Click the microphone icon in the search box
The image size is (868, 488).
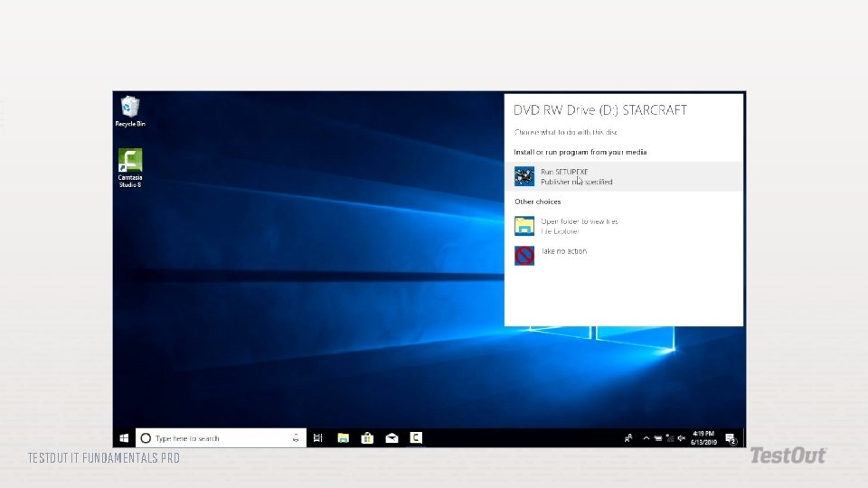tap(297, 438)
